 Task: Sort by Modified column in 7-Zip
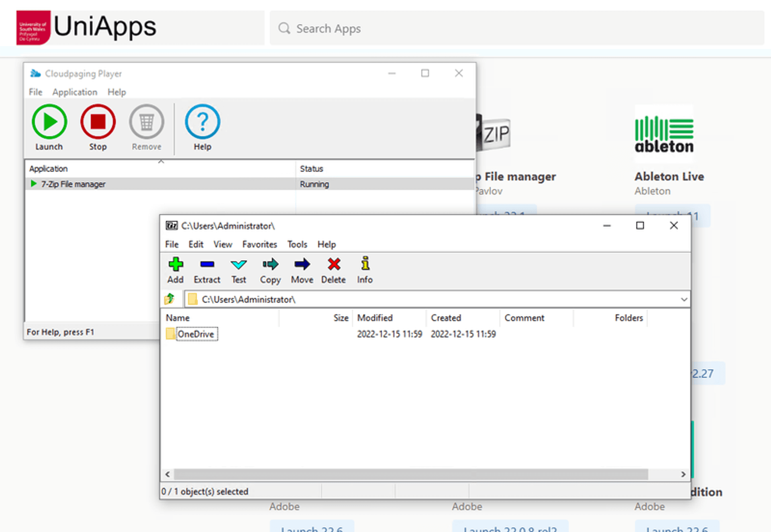[389, 318]
